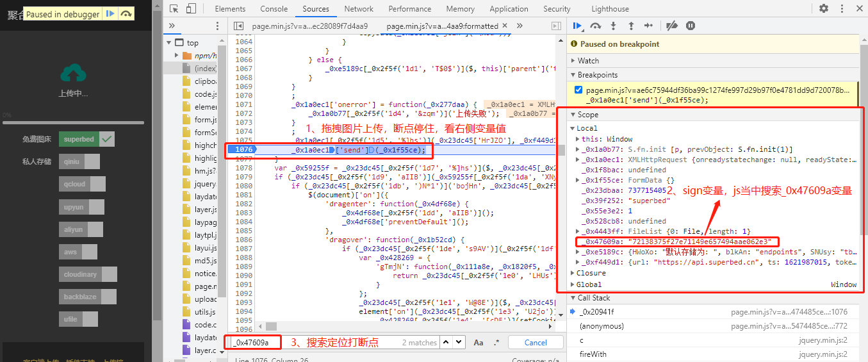Click the breakpoint marker on line 1076

point(243,150)
